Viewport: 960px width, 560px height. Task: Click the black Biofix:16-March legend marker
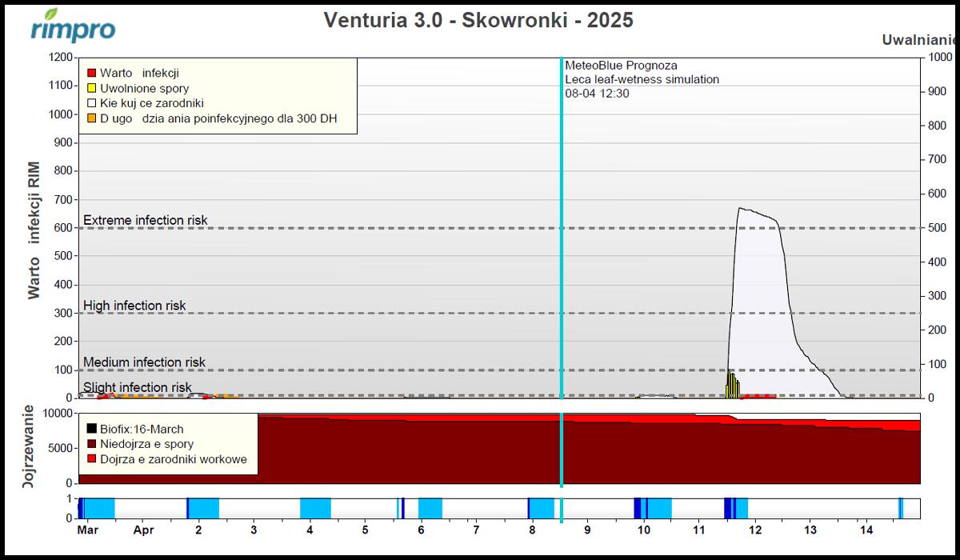tap(92, 430)
